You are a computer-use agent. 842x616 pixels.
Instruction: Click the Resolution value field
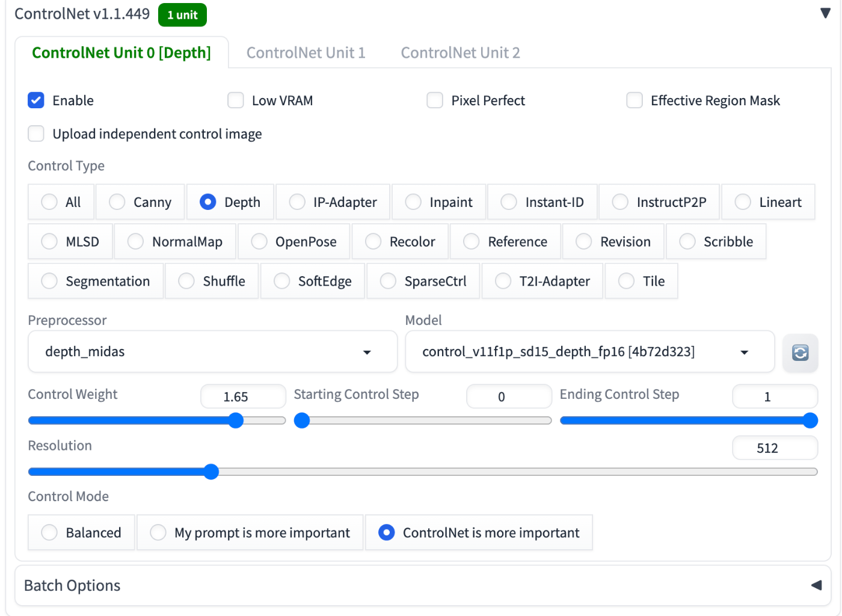pos(774,448)
